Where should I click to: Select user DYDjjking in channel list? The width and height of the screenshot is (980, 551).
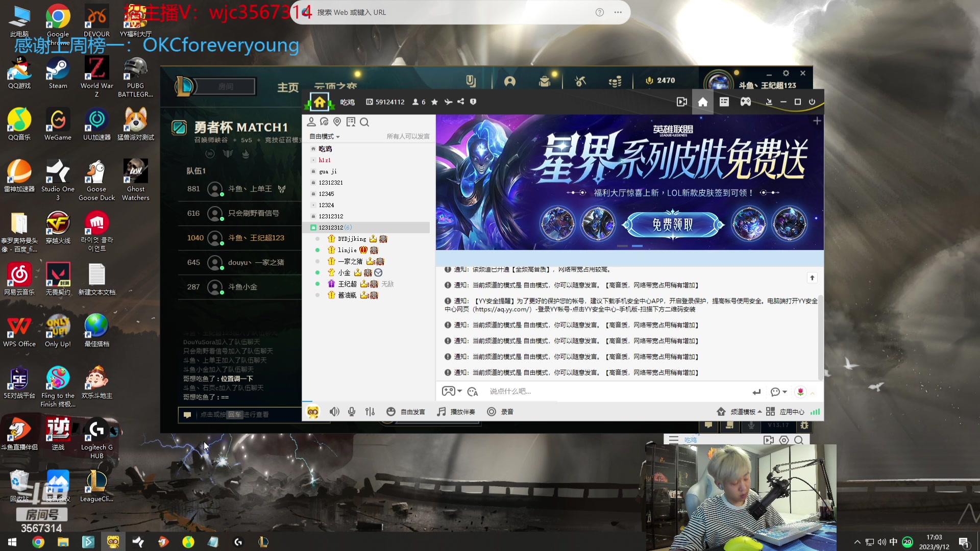(352, 239)
